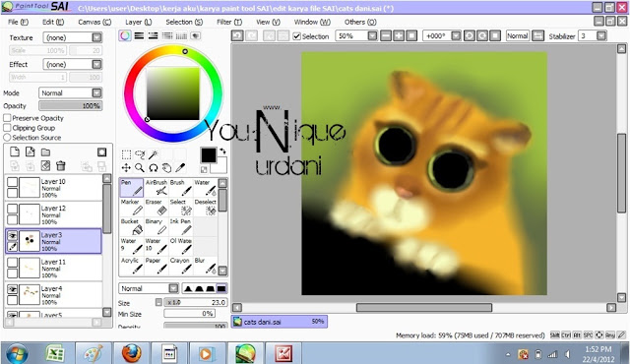The width and height of the screenshot is (630, 364).
Task: Open the layer Mode dropdown
Action: click(x=96, y=93)
